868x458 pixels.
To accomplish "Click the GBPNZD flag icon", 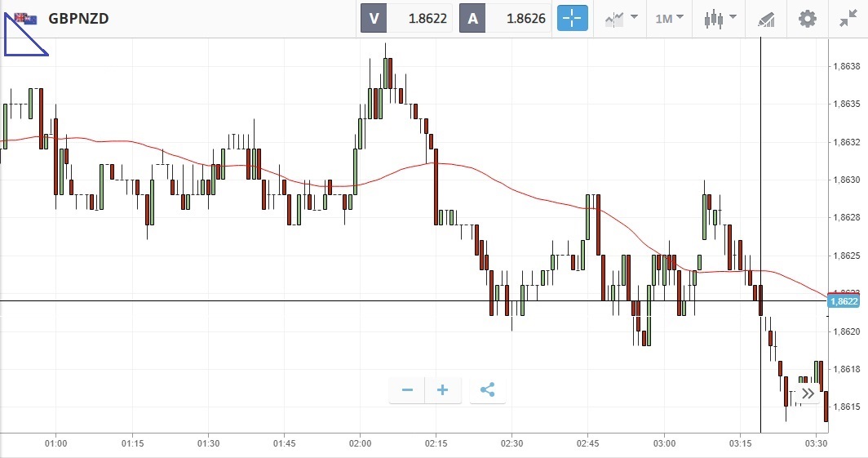I will [x=24, y=18].
